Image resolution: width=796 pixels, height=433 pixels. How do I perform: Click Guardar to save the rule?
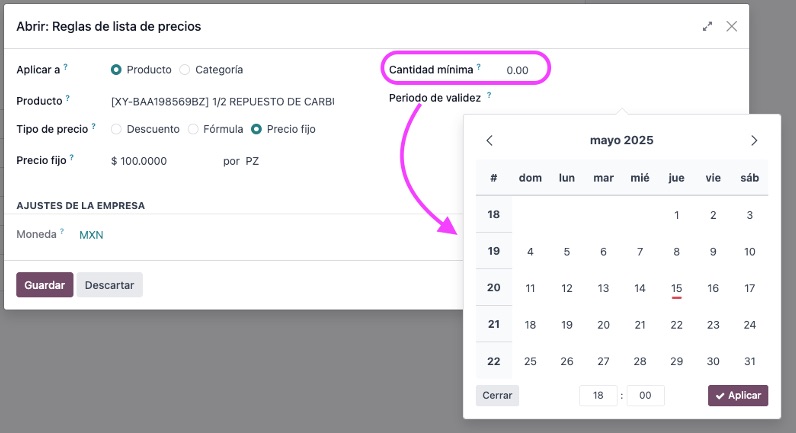pyautogui.click(x=45, y=285)
